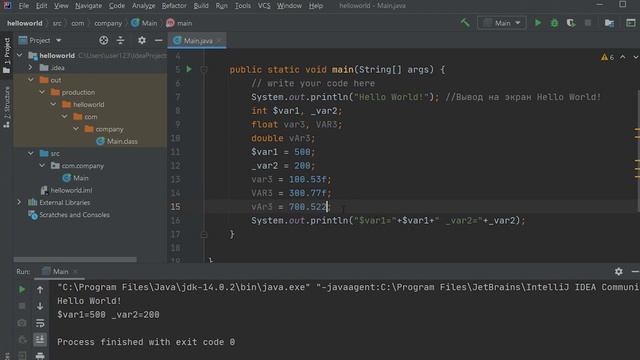Collapse the src folder
Screen dimensions: 640x360
click(31, 153)
